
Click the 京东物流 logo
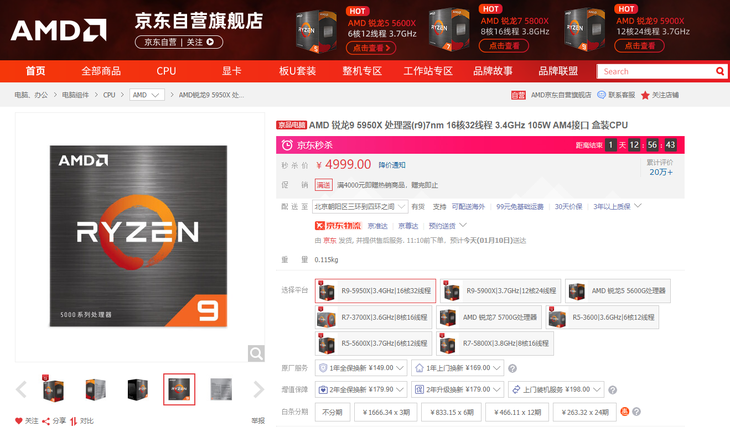[x=338, y=226]
